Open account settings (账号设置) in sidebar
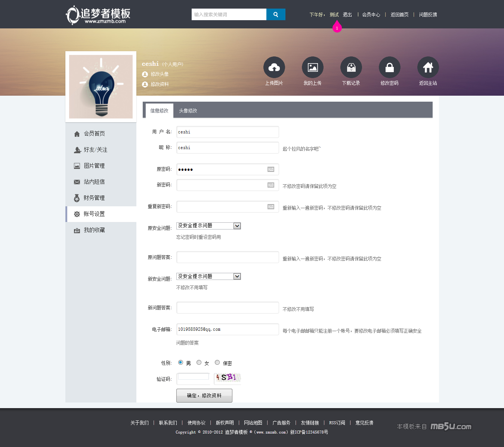Screen dimensions: 504x447 click(94, 214)
